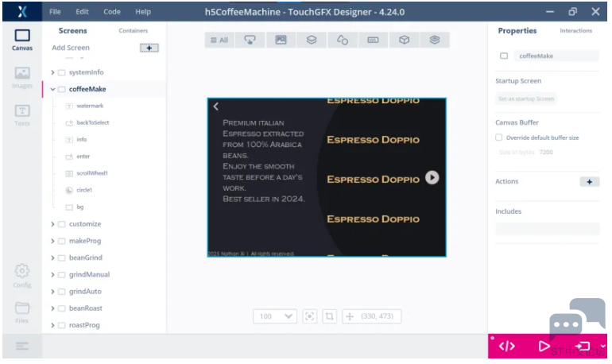Screen dimensions: 612x364
Task: Open the Progress indicators widget category
Action: click(x=373, y=40)
